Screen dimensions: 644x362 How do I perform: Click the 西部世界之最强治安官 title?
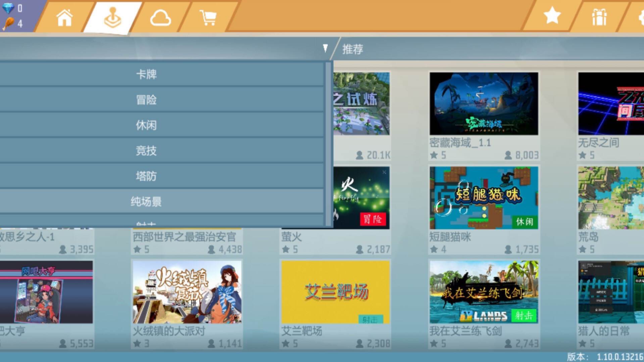click(185, 237)
